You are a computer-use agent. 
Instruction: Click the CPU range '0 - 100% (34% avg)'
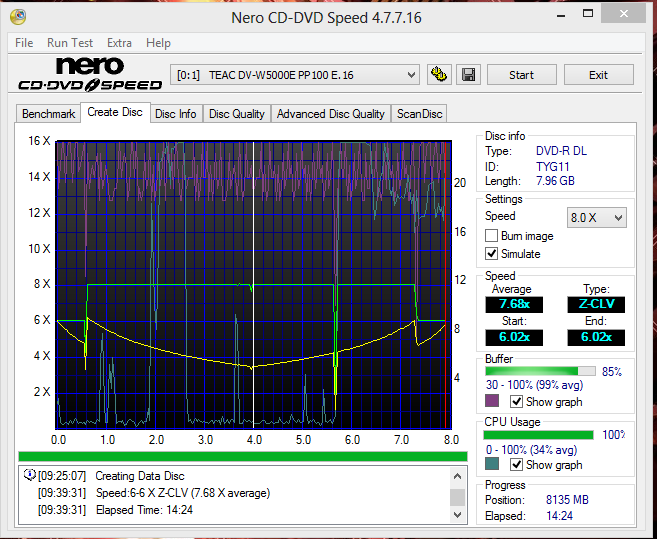click(x=531, y=450)
